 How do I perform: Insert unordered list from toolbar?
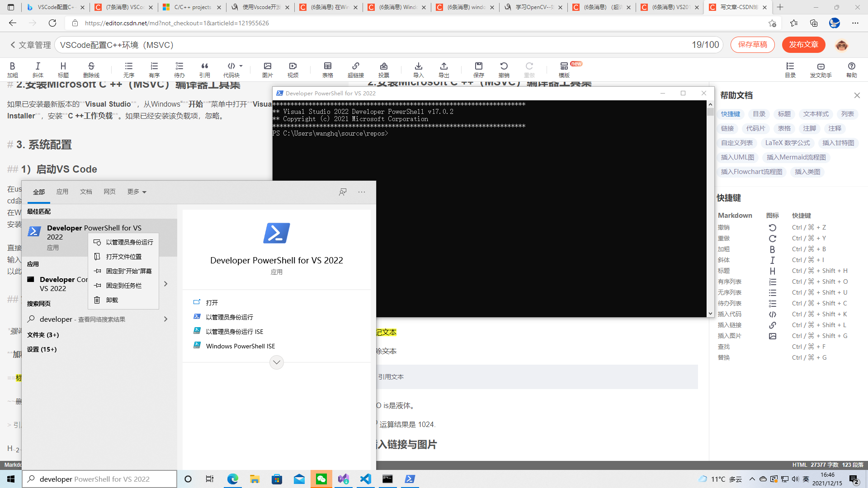tap(129, 70)
